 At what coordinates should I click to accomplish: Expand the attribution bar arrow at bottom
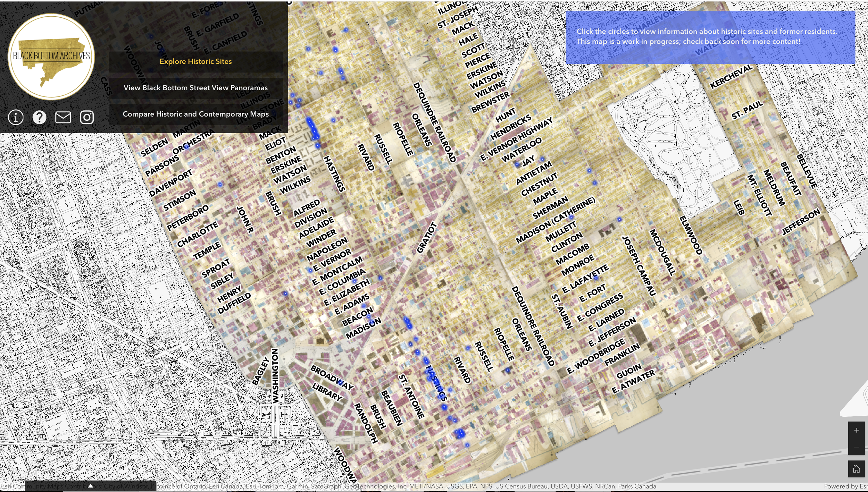tap(90, 486)
